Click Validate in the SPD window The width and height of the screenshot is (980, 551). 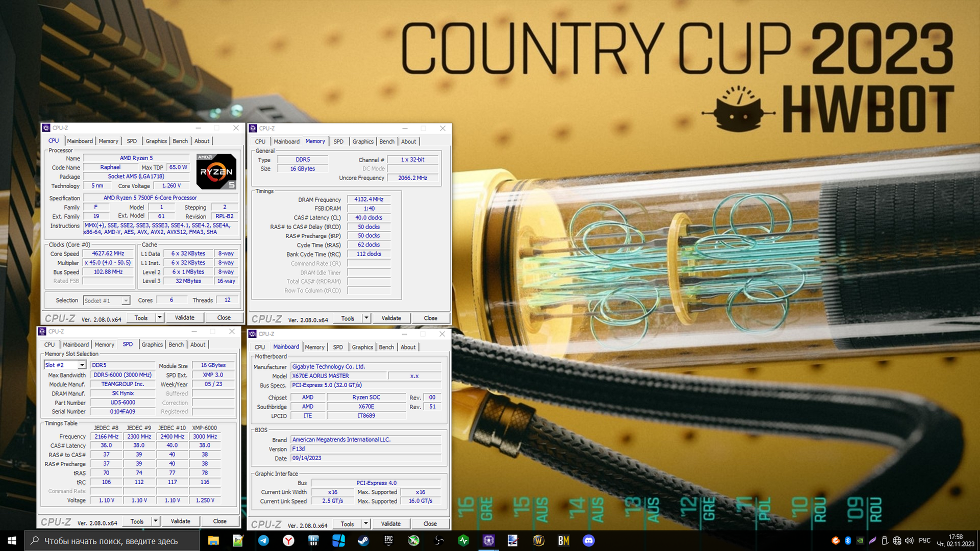pos(181,521)
